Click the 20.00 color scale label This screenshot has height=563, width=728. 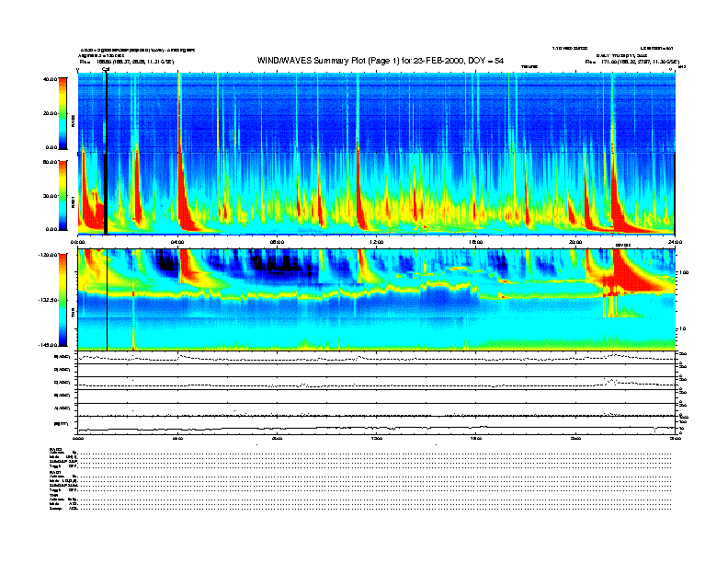click(x=50, y=113)
